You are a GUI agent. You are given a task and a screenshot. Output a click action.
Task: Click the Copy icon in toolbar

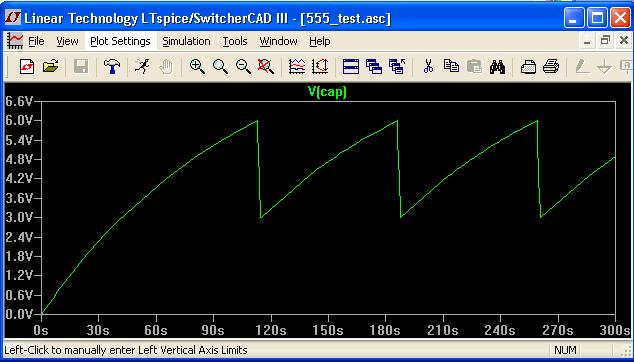click(x=451, y=66)
